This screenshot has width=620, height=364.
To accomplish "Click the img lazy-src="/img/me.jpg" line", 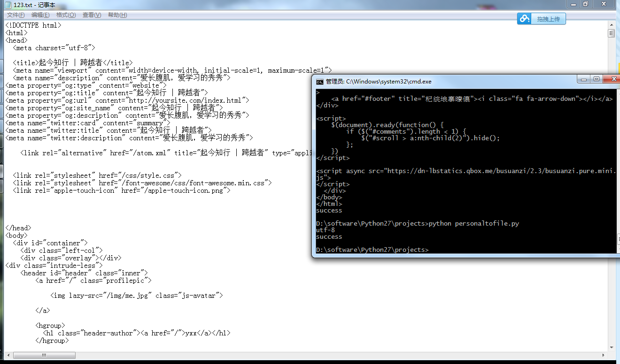I will pos(137,296).
